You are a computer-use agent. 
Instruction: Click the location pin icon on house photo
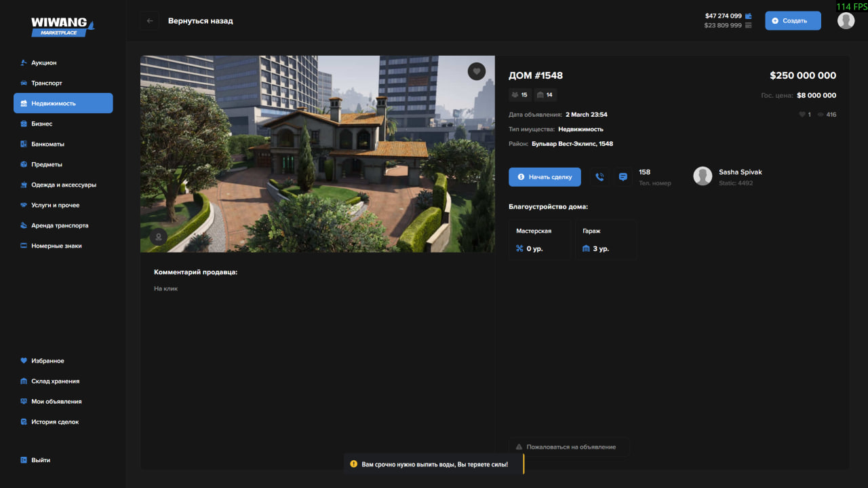(159, 237)
